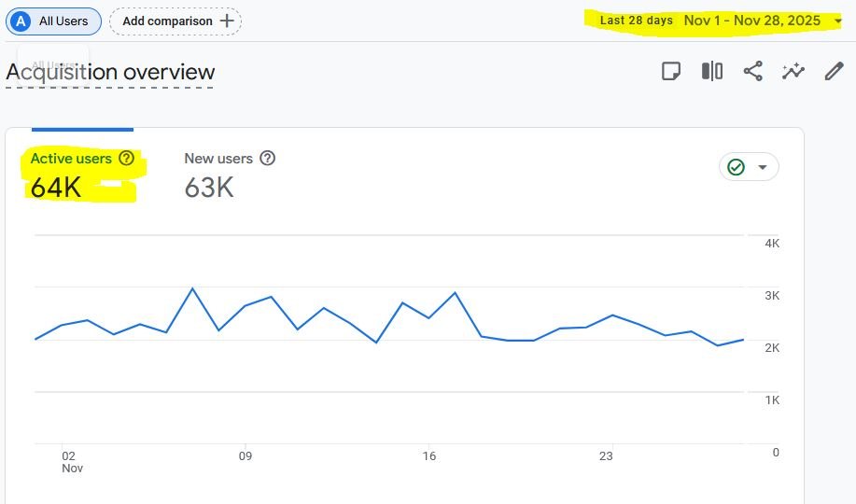Open the annotations note icon
This screenshot has height=504, width=856.
point(671,71)
